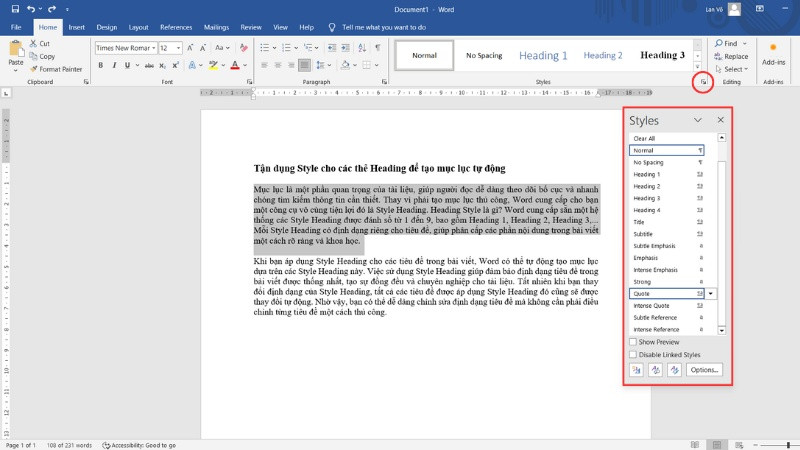Check the Disable Linked Styles option
Image resolution: width=800 pixels, height=450 pixels.
tap(633, 354)
